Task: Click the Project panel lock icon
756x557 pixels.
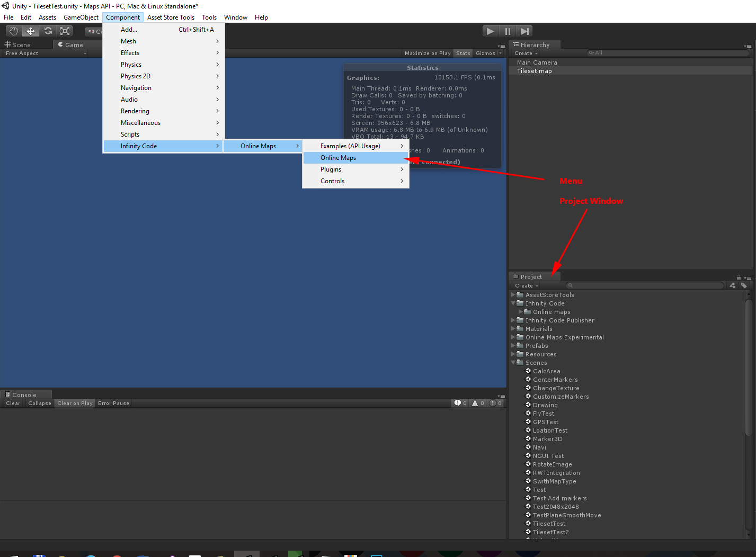Action: [x=739, y=277]
